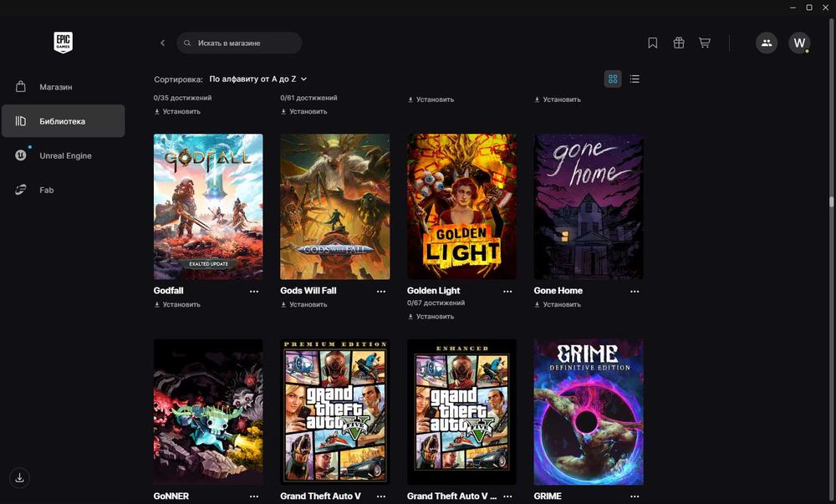Image resolution: width=836 pixels, height=504 pixels.
Task: Install Gone Home via Установить
Action: point(558,305)
